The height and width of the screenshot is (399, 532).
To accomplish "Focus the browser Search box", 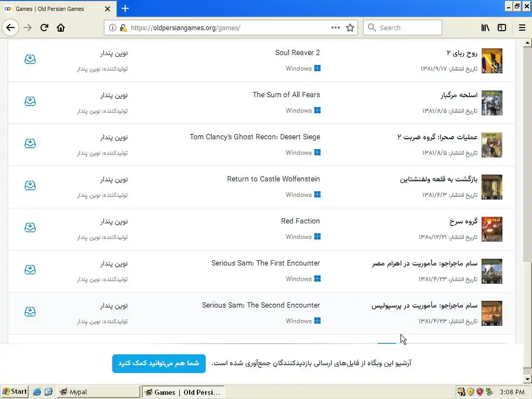I will (x=403, y=28).
